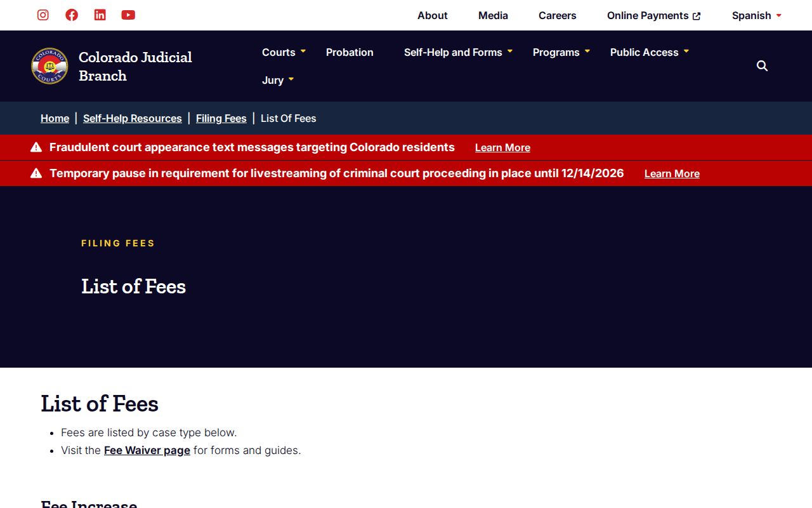Image resolution: width=812 pixels, height=508 pixels.
Task: Click the warning icon beside the fraudulent text alert
Action: pos(36,147)
